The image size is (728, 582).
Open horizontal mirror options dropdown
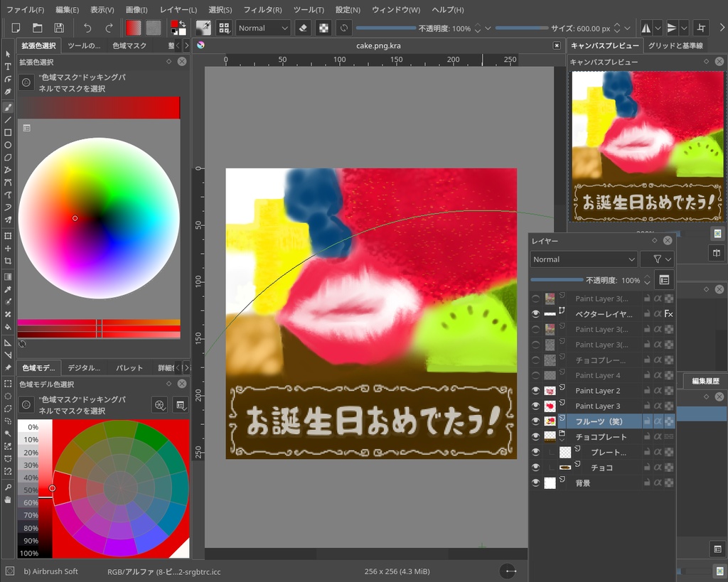tap(658, 28)
